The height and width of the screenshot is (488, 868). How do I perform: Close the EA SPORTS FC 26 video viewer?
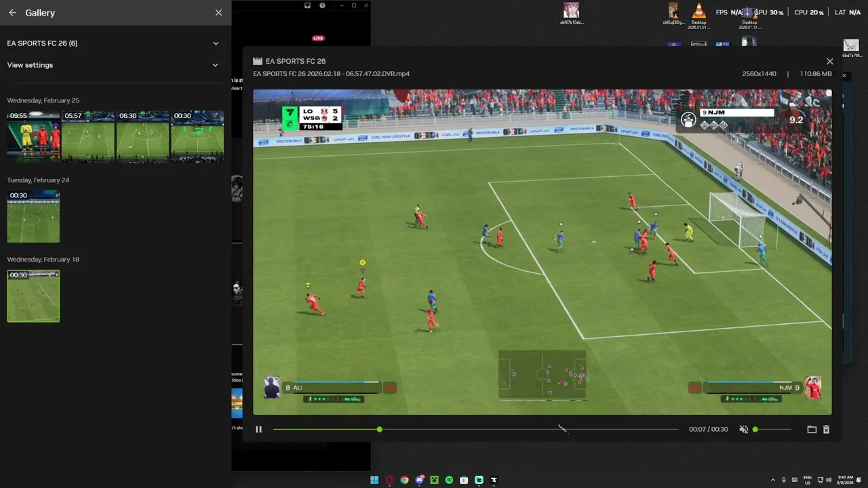point(829,61)
